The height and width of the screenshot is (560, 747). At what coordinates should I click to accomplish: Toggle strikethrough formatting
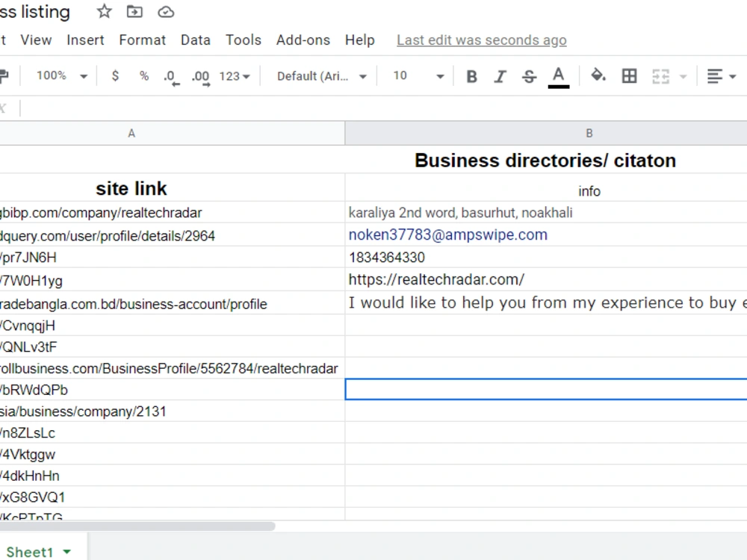click(x=529, y=76)
